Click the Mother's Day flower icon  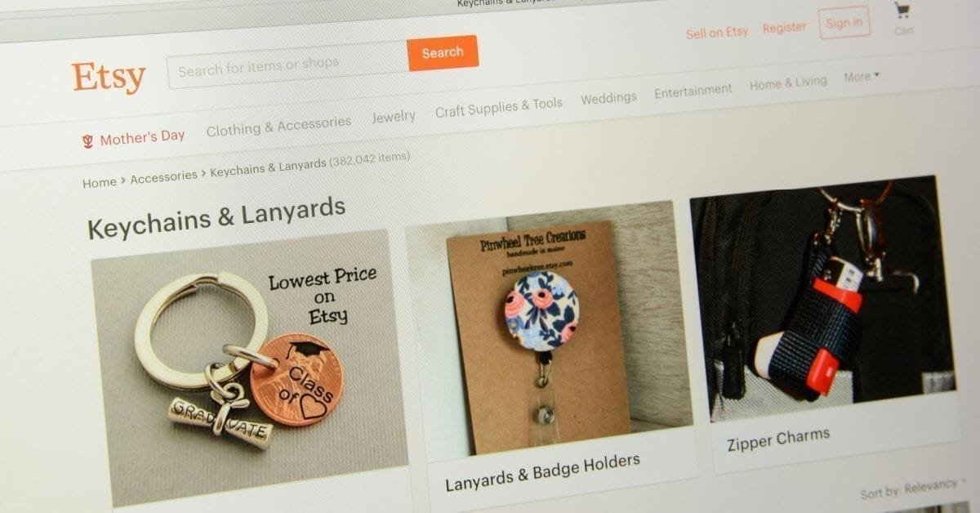pos(88,142)
